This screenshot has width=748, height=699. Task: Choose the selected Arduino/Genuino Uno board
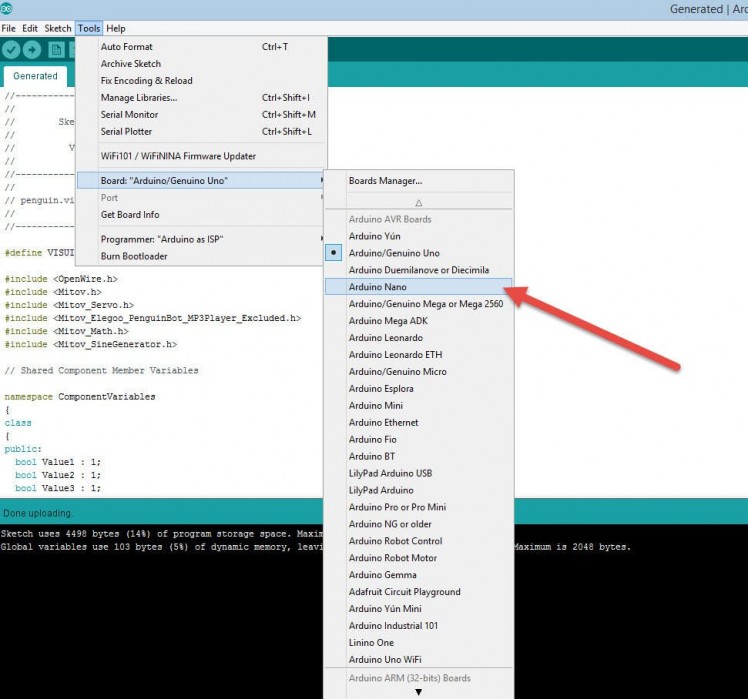(x=393, y=253)
